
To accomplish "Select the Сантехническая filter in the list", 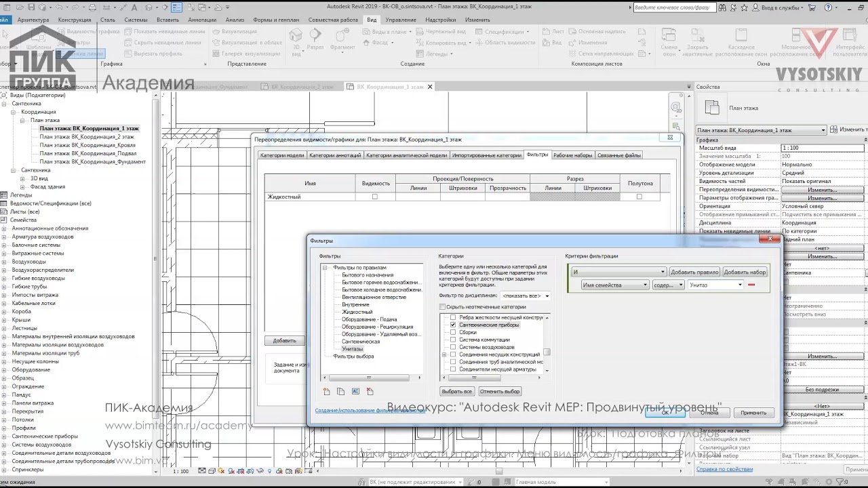I will click(361, 342).
